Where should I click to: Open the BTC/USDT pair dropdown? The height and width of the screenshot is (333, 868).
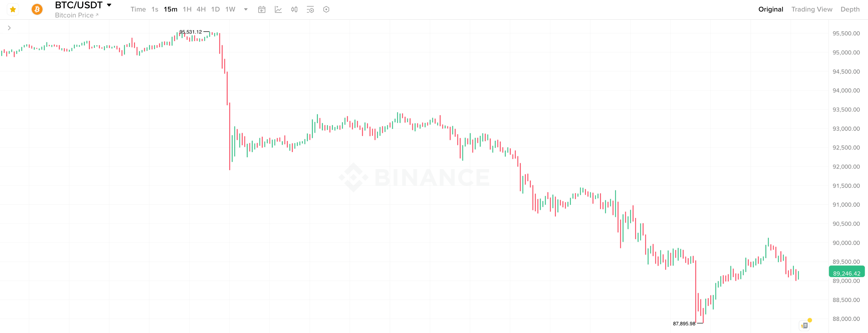tap(109, 5)
